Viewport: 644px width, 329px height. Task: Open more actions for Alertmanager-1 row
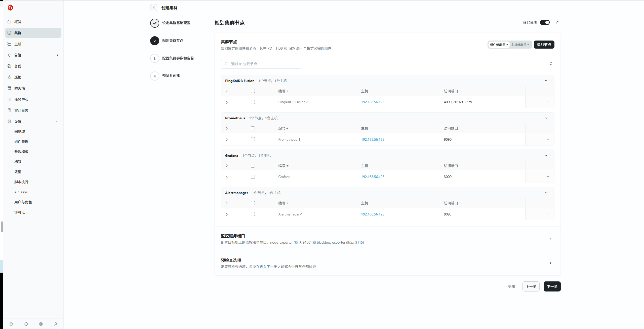pyautogui.click(x=548, y=214)
